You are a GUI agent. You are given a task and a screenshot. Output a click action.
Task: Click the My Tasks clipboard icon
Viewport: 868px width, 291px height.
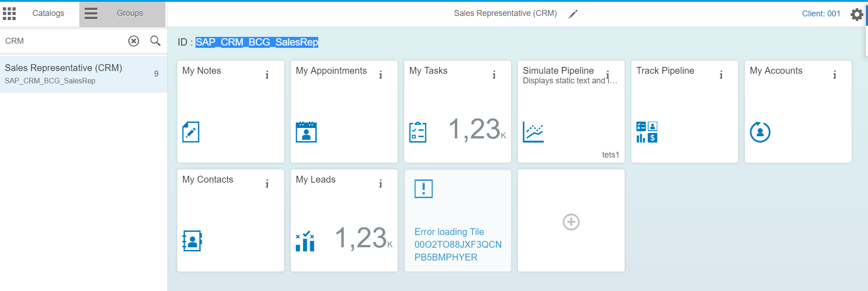pos(418,132)
